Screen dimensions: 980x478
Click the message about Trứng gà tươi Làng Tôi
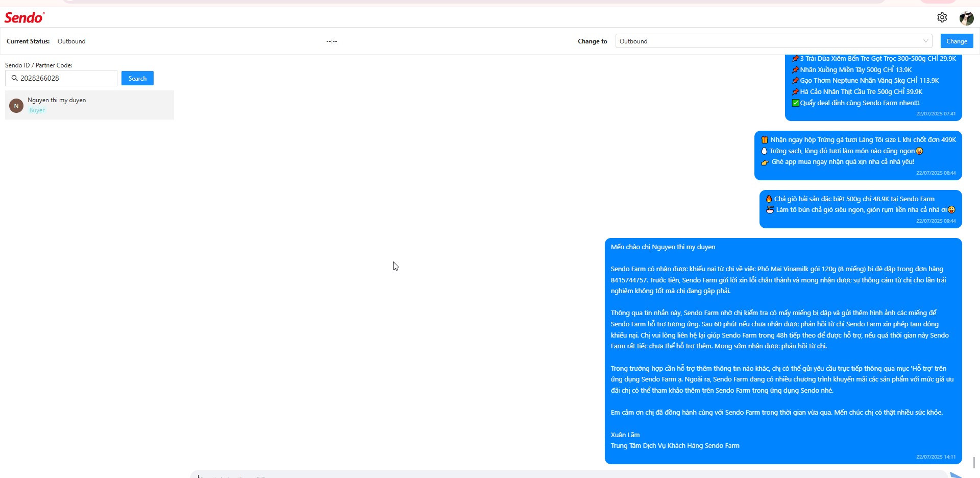click(x=858, y=156)
